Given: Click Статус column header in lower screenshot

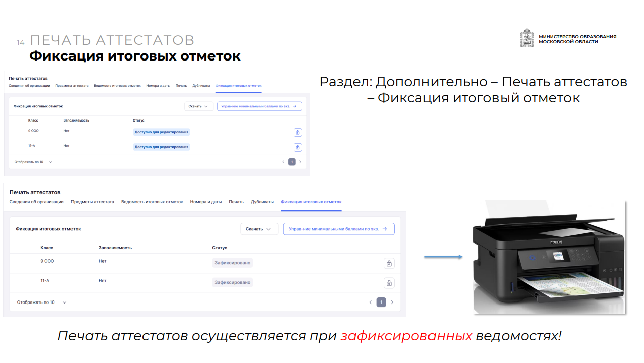Looking at the screenshot, I should point(220,248).
